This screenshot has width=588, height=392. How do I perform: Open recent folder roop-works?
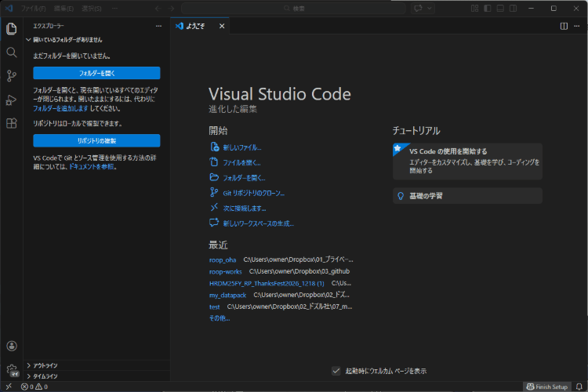225,271
